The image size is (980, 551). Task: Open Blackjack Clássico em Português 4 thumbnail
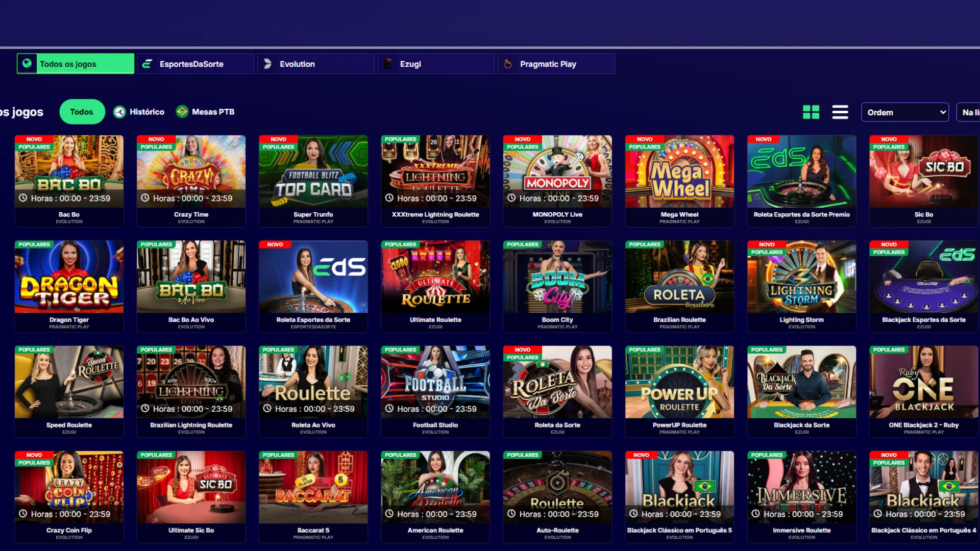click(924, 487)
